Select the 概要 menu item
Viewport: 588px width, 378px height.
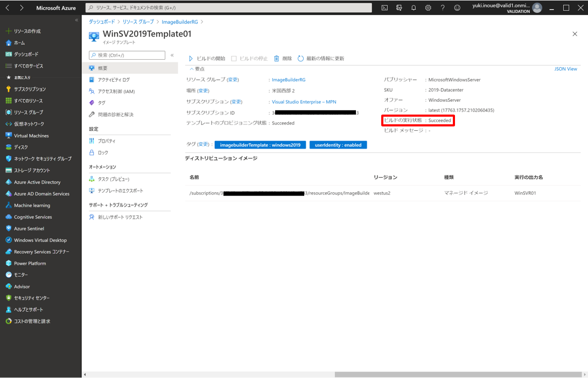pos(130,68)
